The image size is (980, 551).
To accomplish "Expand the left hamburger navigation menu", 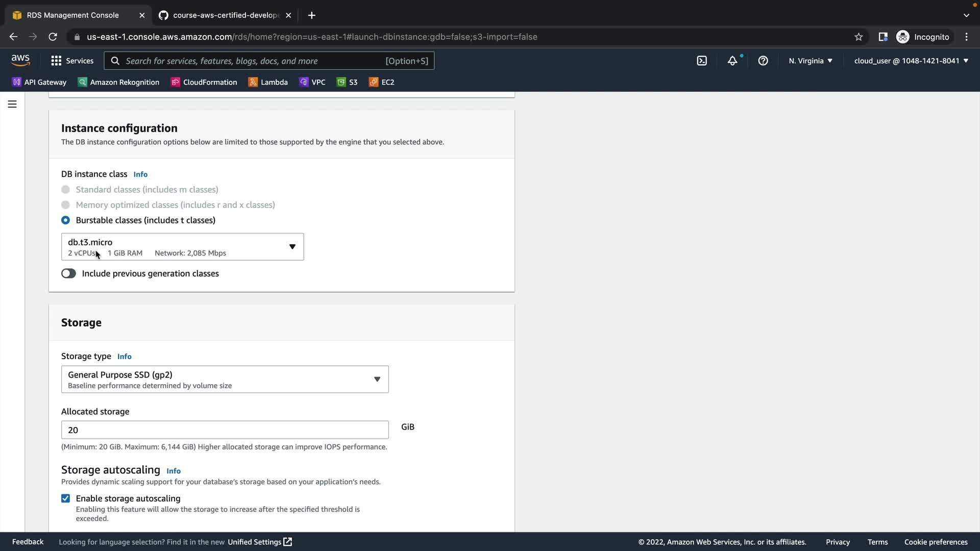I will click(12, 104).
